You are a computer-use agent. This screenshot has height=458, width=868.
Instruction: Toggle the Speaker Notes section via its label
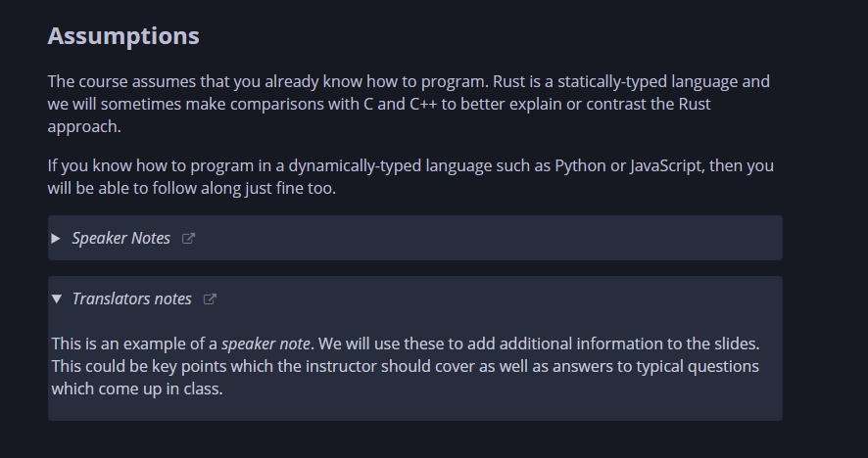pyautogui.click(x=121, y=239)
